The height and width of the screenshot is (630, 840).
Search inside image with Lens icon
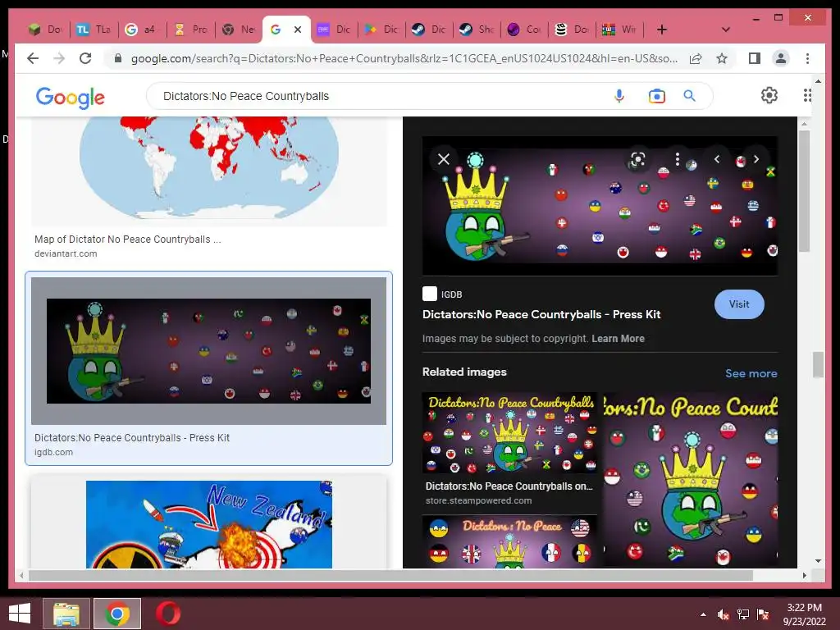point(637,159)
